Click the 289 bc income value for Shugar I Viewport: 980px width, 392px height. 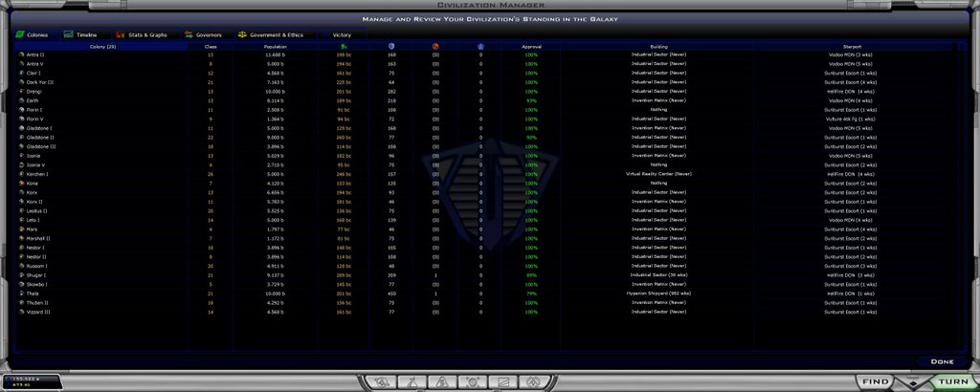tap(342, 275)
